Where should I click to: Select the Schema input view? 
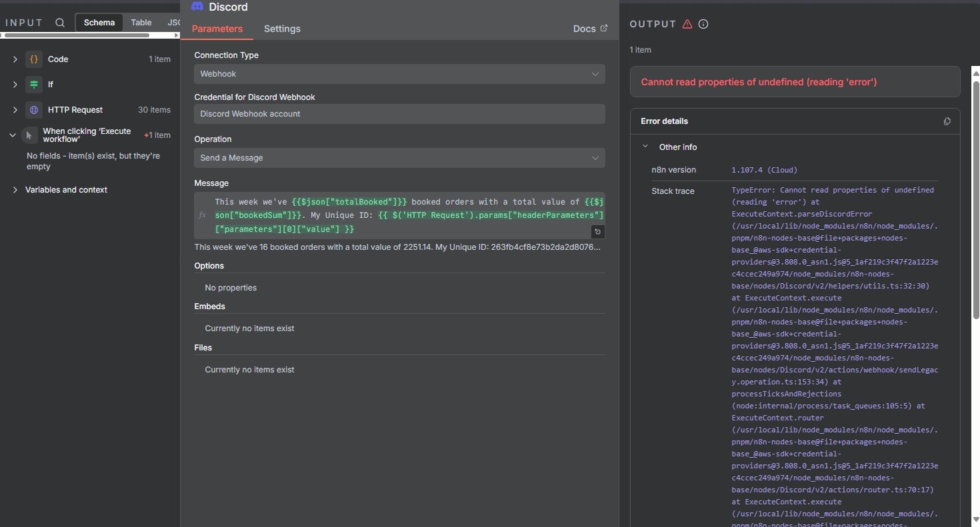[x=99, y=23]
